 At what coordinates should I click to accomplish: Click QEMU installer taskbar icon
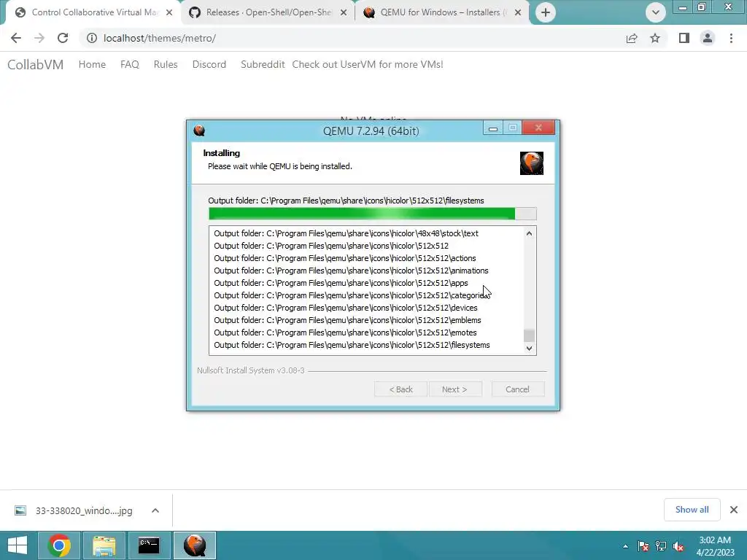coord(194,545)
